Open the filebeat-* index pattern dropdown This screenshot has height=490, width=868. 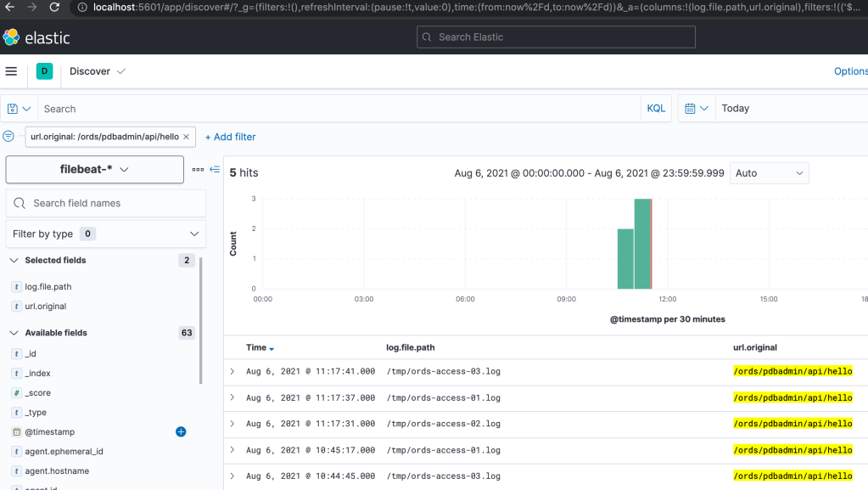pos(94,169)
